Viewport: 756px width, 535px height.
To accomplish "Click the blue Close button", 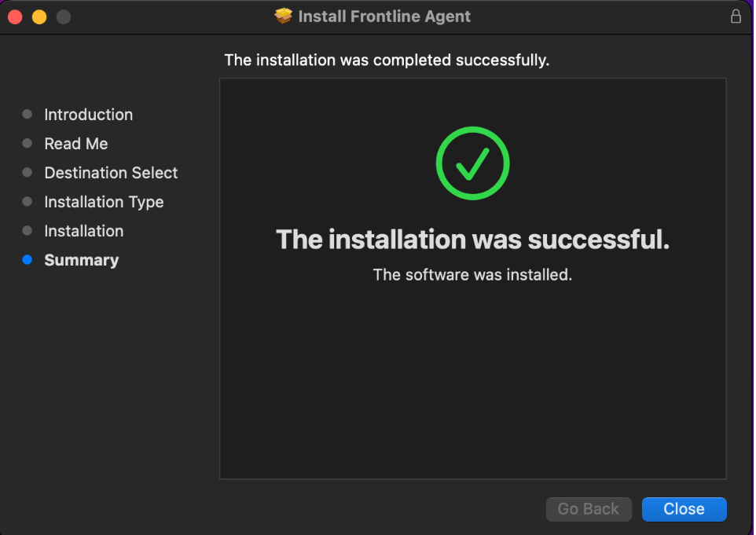I will (684, 509).
